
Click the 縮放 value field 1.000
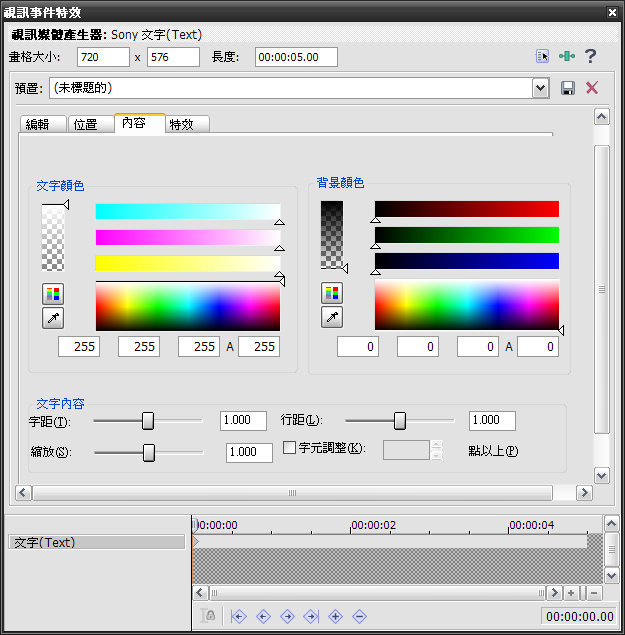point(250,452)
